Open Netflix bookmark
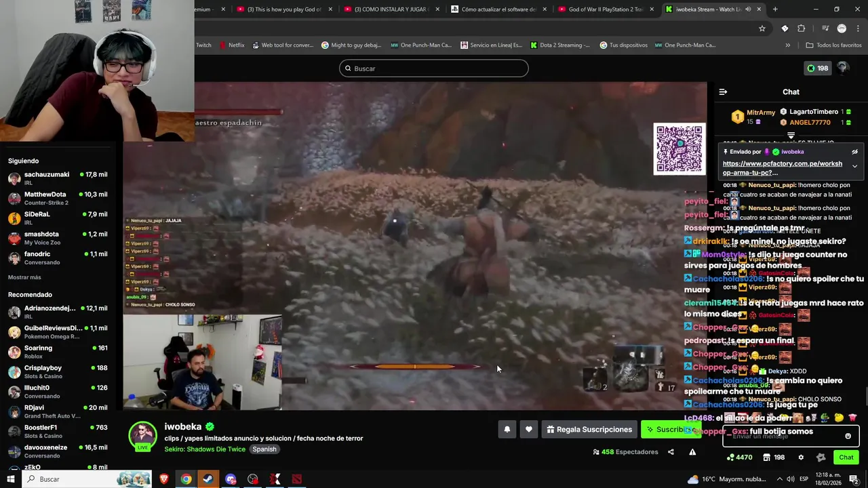This screenshot has height=488, width=868. click(231, 45)
